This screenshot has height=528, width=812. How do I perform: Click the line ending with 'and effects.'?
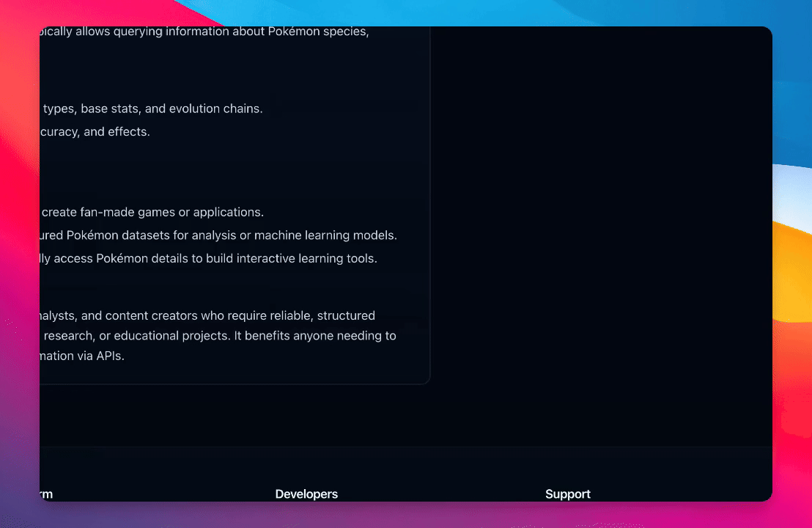pos(95,131)
